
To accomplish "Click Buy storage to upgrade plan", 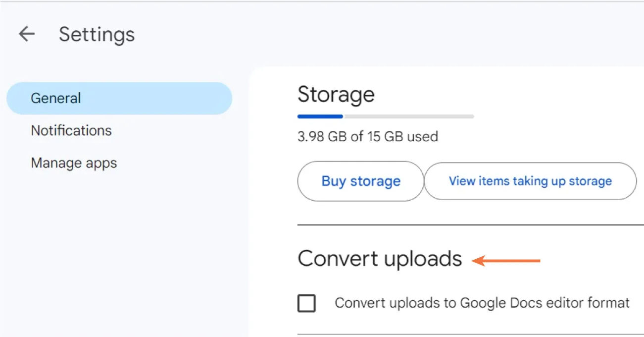I will point(360,181).
